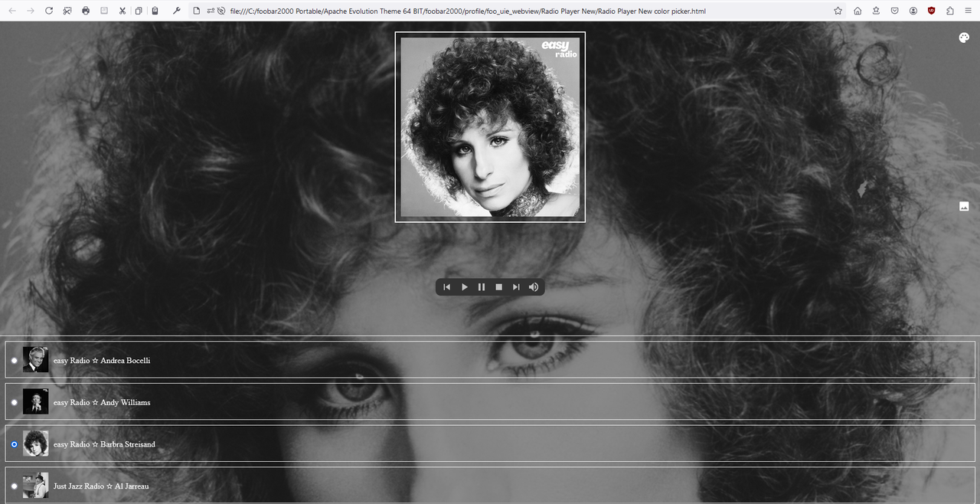Save page to Pocket
Image resolution: width=980 pixels, height=504 pixels.
(x=894, y=11)
